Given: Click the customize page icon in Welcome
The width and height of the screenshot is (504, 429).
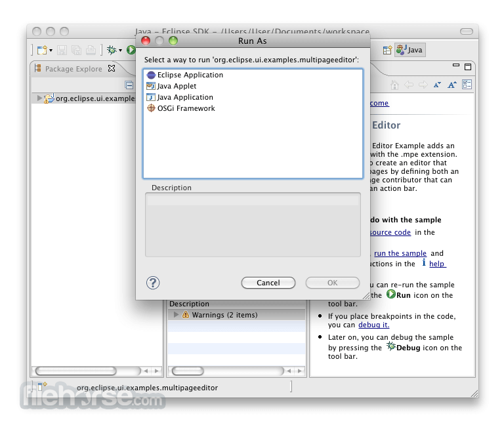Looking at the screenshot, I should pyautogui.click(x=467, y=85).
